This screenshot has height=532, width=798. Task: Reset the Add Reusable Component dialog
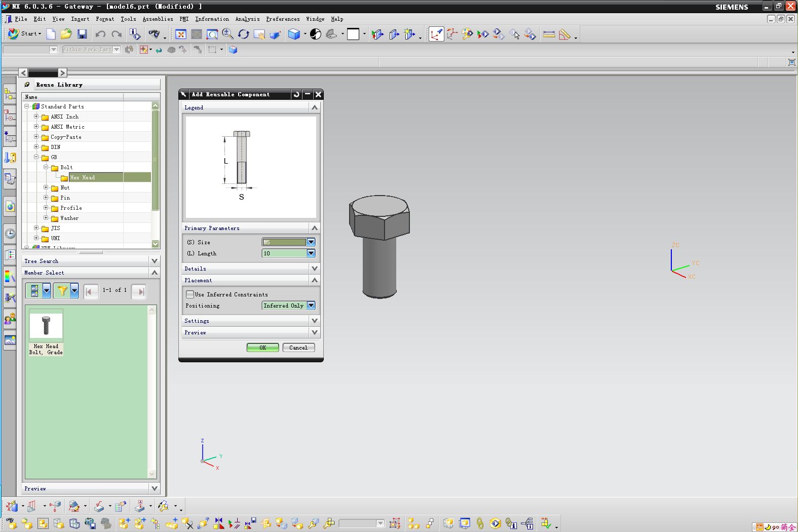point(296,94)
